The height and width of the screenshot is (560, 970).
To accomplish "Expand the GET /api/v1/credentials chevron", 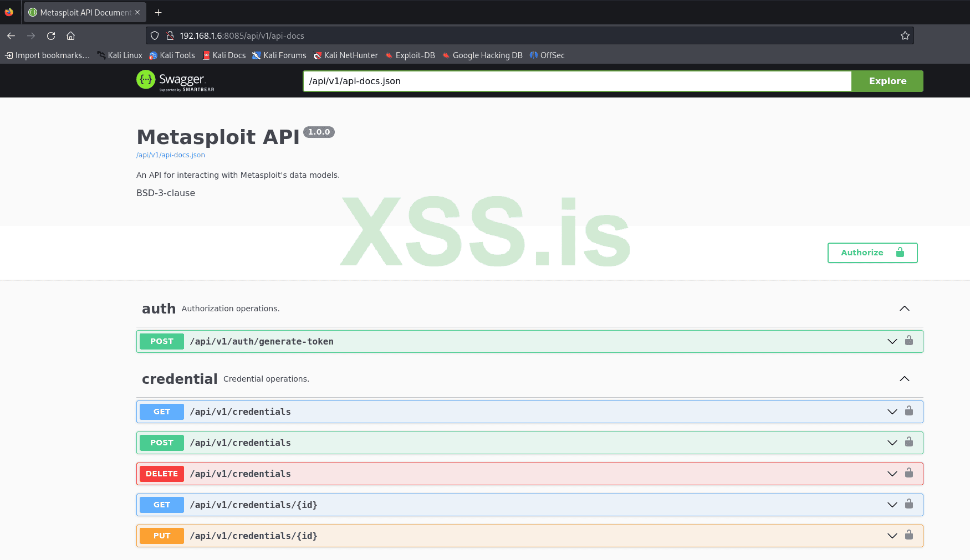I will pyautogui.click(x=892, y=412).
